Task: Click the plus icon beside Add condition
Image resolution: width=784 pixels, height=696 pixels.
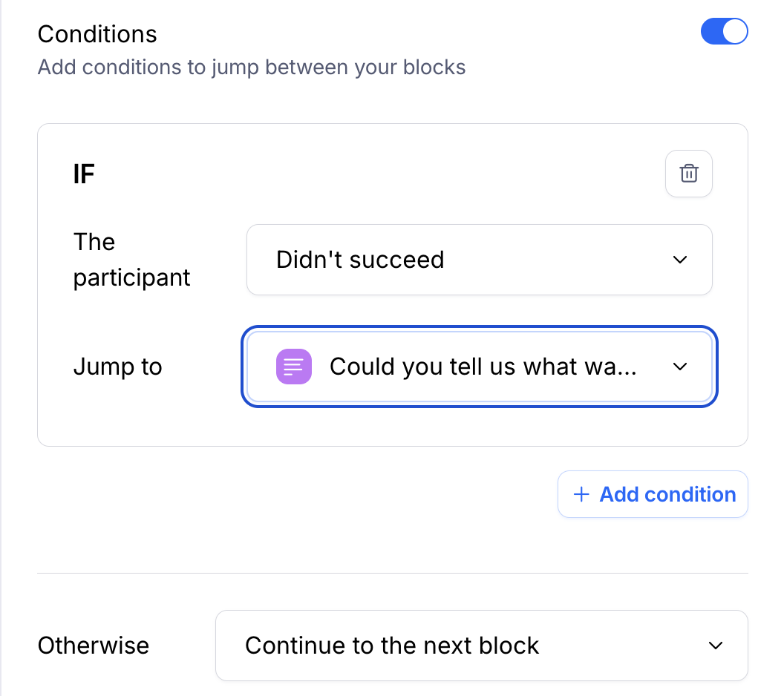Action: [x=581, y=495]
